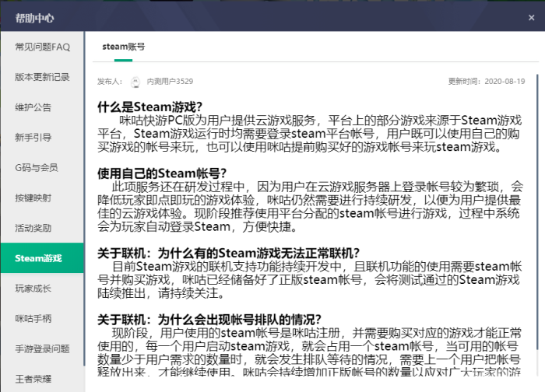Click the publisher avatar icon
545x392 pixels.
tap(135, 82)
